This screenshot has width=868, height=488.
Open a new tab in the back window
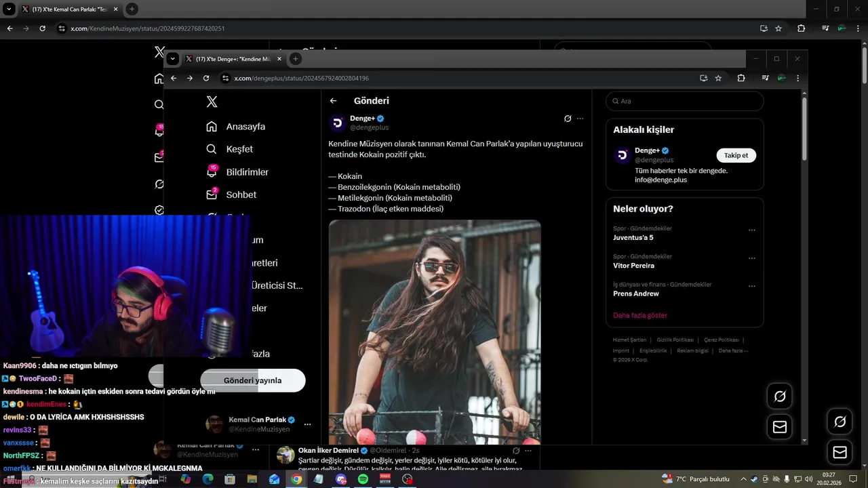click(132, 9)
